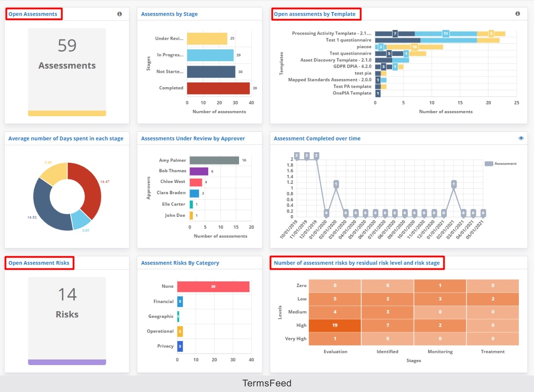Click the residual risk level chart heading
Screen dimensions: 534x392
pos(357,263)
